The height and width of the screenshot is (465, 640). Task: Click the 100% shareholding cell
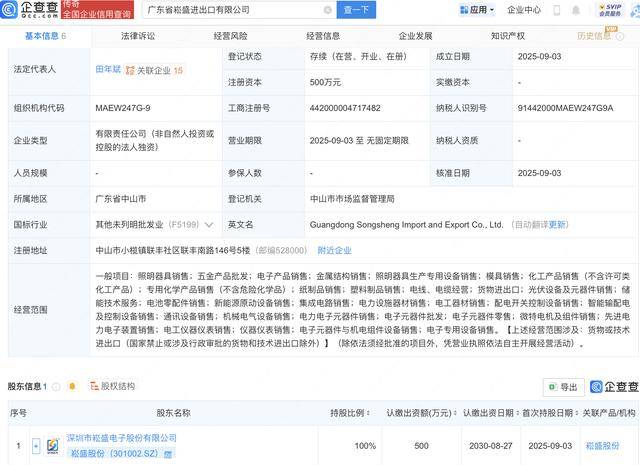tap(365, 446)
